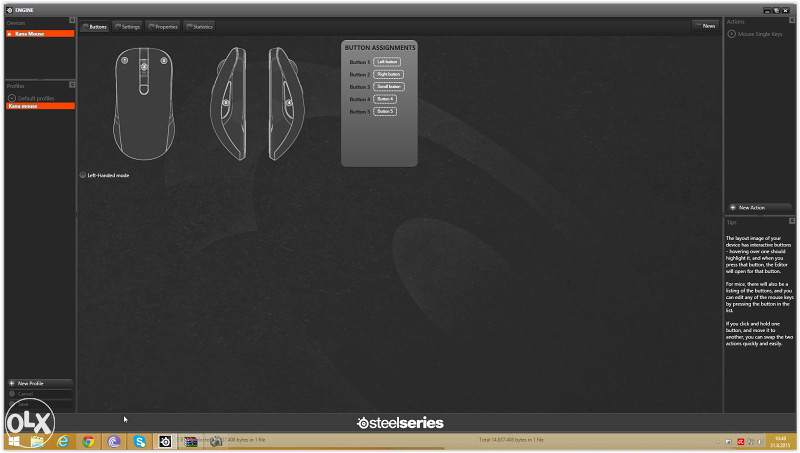800x453 pixels.
Task: Collapse the Actions panel
Action: (x=792, y=20)
